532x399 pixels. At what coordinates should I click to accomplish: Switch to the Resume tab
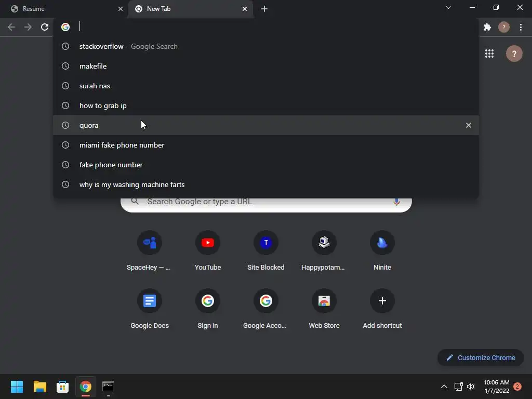64,9
